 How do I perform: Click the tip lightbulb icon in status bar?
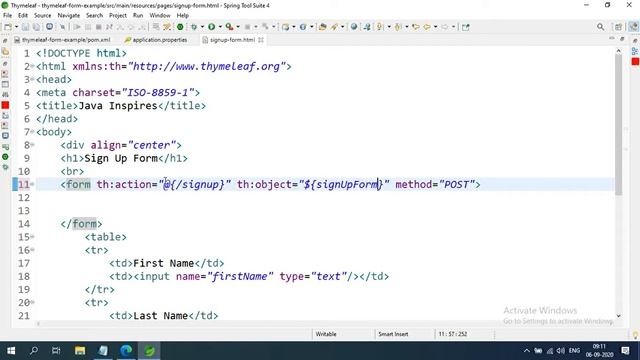coord(635,335)
